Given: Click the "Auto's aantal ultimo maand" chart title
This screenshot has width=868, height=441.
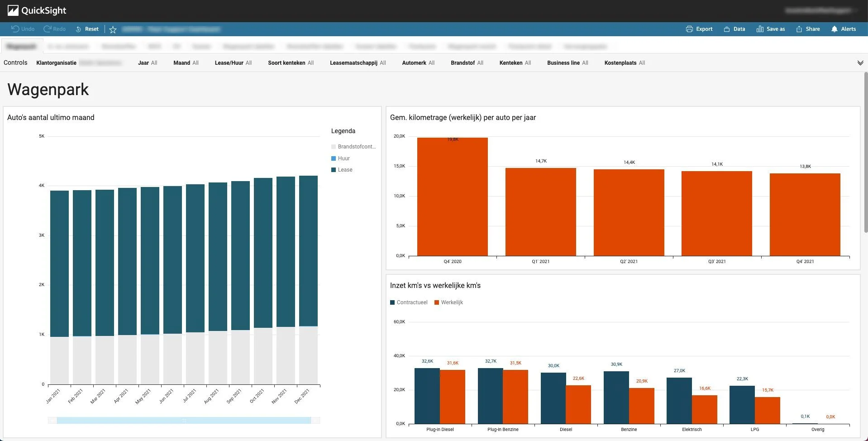Looking at the screenshot, I should tap(51, 118).
